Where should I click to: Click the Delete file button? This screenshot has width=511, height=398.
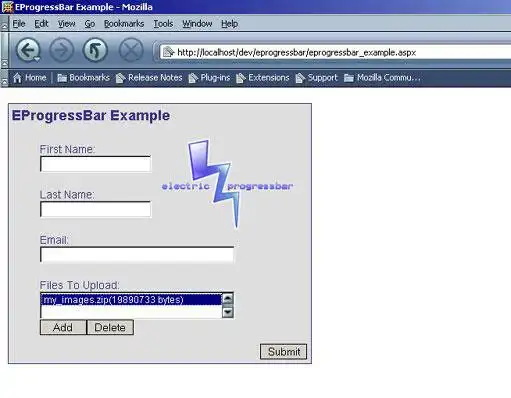pos(110,327)
